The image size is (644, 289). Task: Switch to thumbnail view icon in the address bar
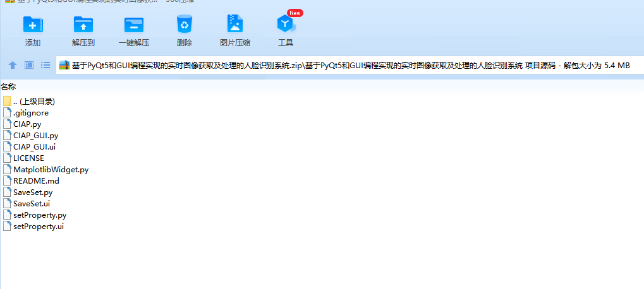coord(28,65)
